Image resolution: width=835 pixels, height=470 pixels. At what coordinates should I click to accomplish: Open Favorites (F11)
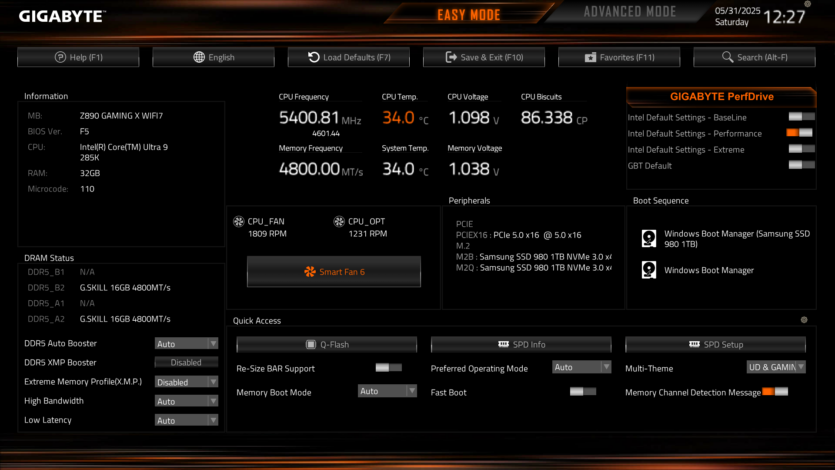619,57
